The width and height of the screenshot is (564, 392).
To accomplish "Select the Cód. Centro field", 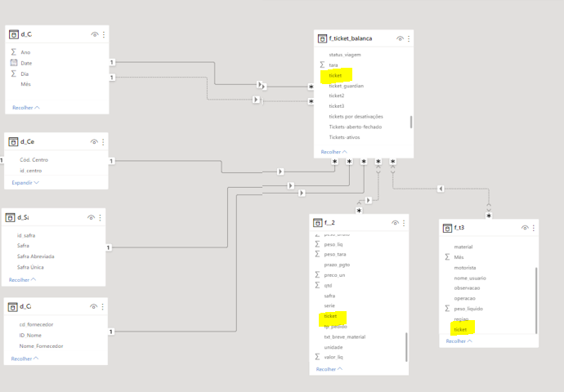I will [34, 160].
